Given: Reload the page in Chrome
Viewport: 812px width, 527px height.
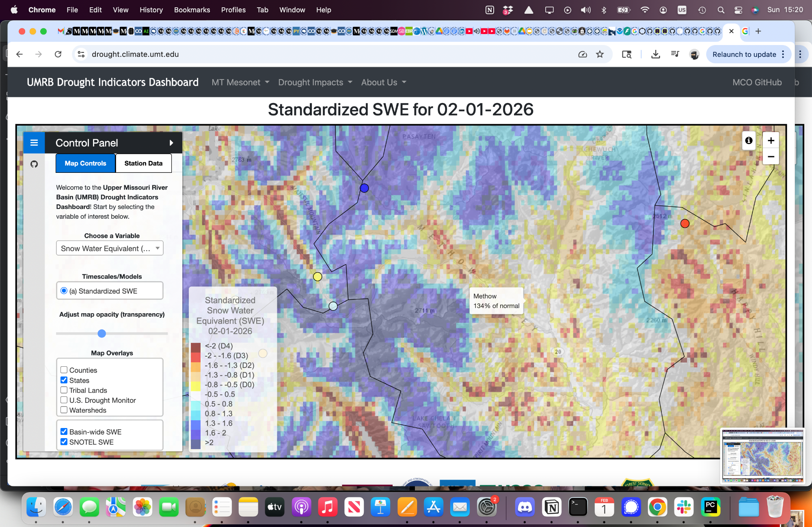Looking at the screenshot, I should 58,54.
